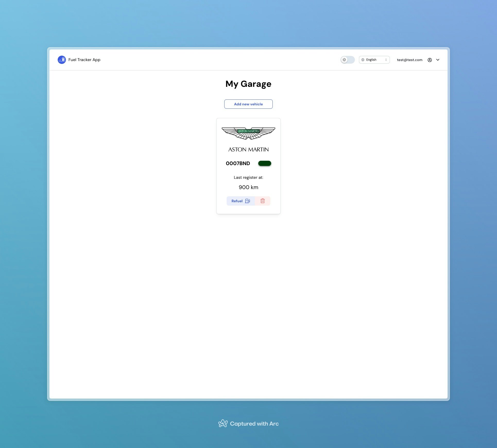This screenshot has height=448, width=497.
Task: Open the Fuel Tracker App home link
Action: [x=79, y=60]
